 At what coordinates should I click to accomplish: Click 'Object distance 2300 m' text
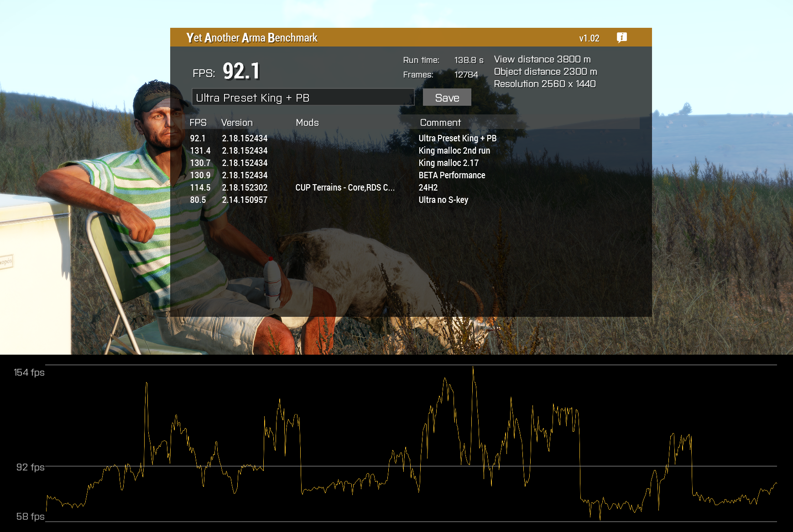[x=545, y=72]
